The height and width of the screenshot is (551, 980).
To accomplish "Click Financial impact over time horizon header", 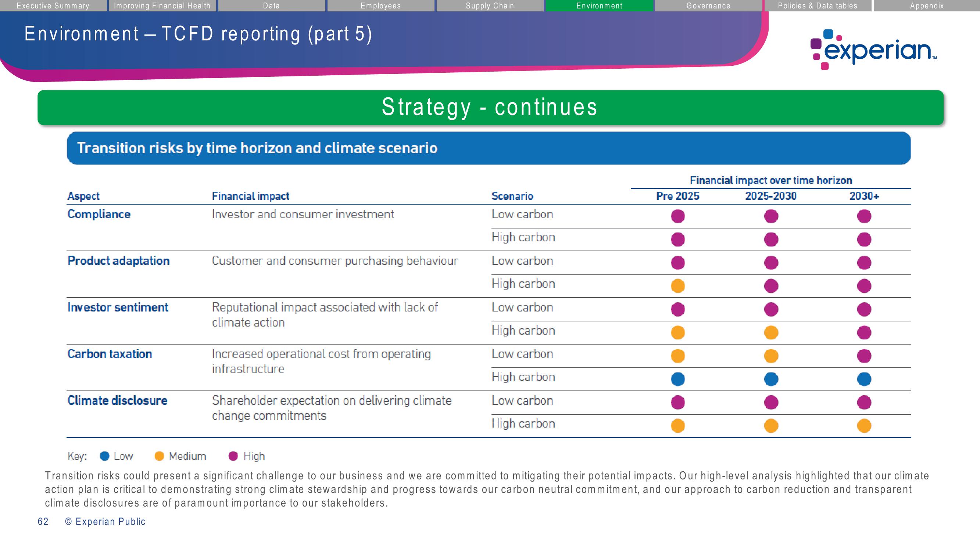I will coord(771,180).
